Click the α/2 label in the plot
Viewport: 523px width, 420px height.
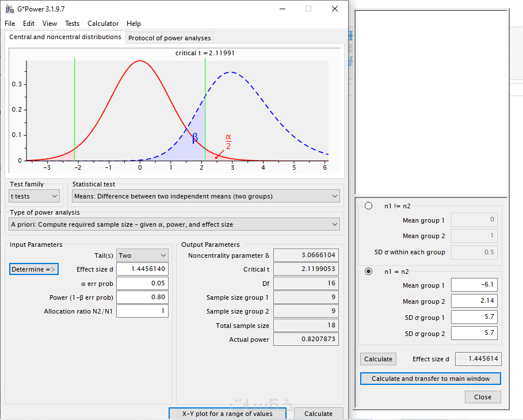[x=228, y=142]
